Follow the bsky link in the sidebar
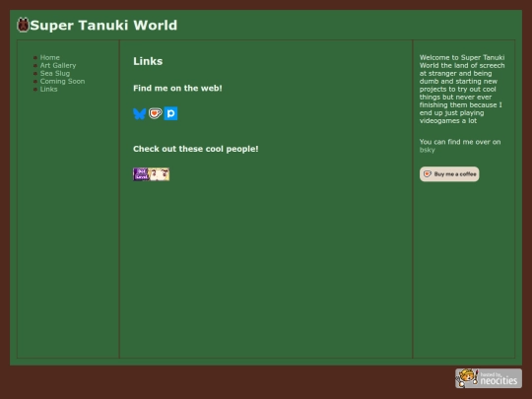Screen dimensions: 532x399 click(428, 150)
